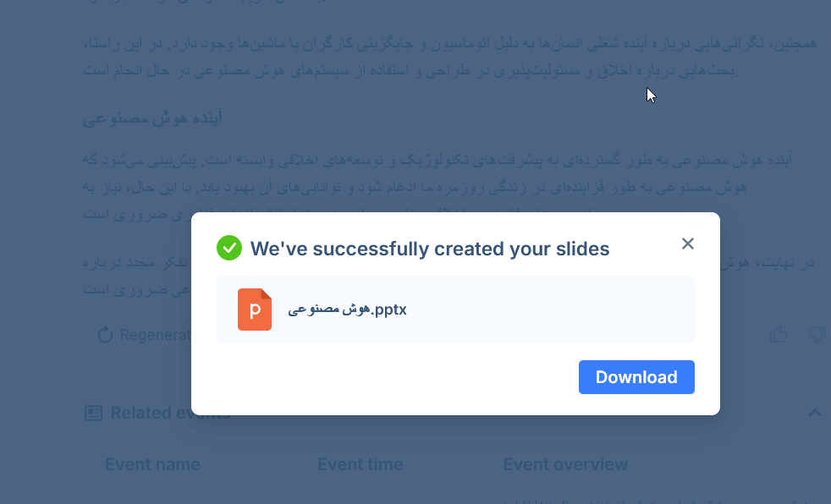Image resolution: width=831 pixels, height=504 pixels.
Task: Click the Event time column header
Action: click(360, 464)
